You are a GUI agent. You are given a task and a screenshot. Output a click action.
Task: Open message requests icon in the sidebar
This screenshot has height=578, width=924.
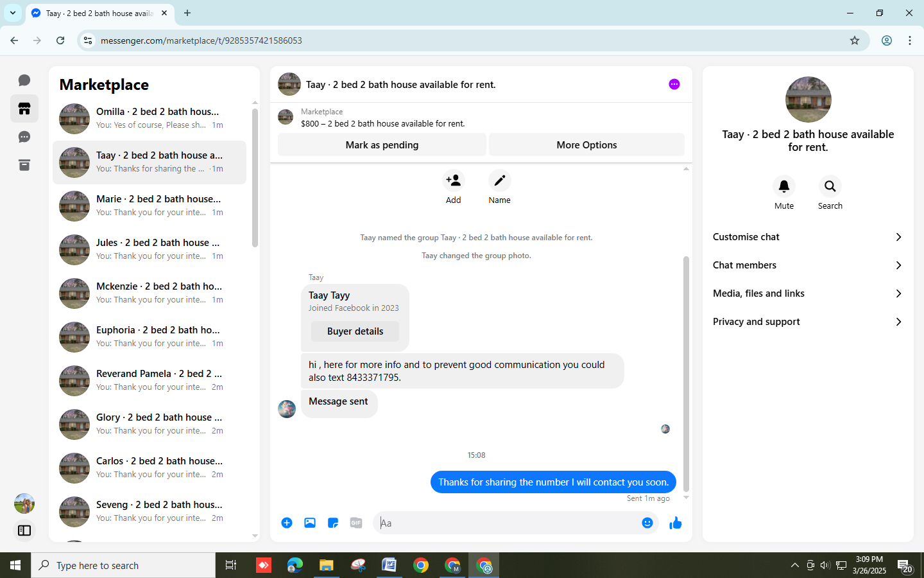pos(24,137)
